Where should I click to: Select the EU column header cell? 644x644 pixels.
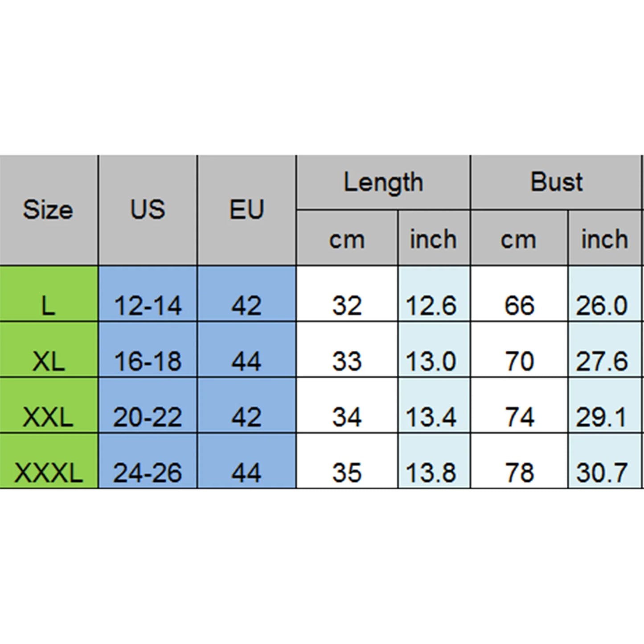(246, 209)
